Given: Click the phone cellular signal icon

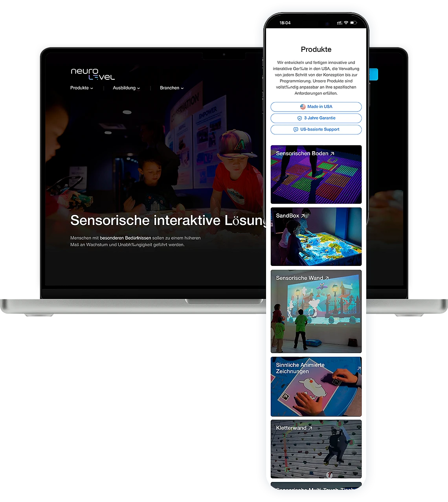Looking at the screenshot, I should coord(340,23).
